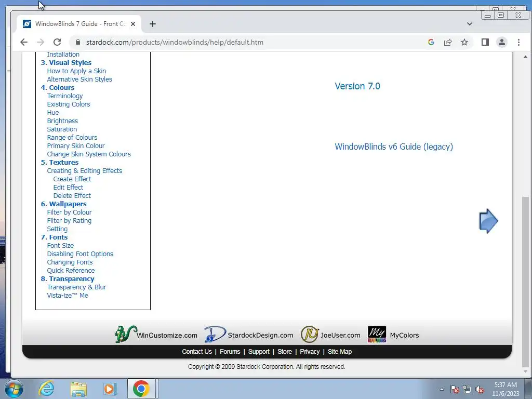
Task: Open the Primary Skin Colour link
Action: click(76, 146)
